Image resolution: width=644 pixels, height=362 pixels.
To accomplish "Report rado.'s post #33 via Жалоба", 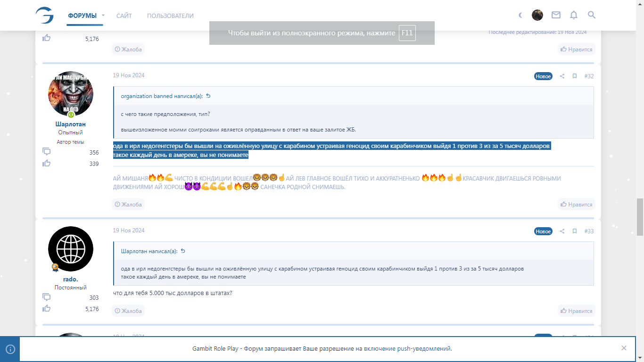I will [128, 311].
